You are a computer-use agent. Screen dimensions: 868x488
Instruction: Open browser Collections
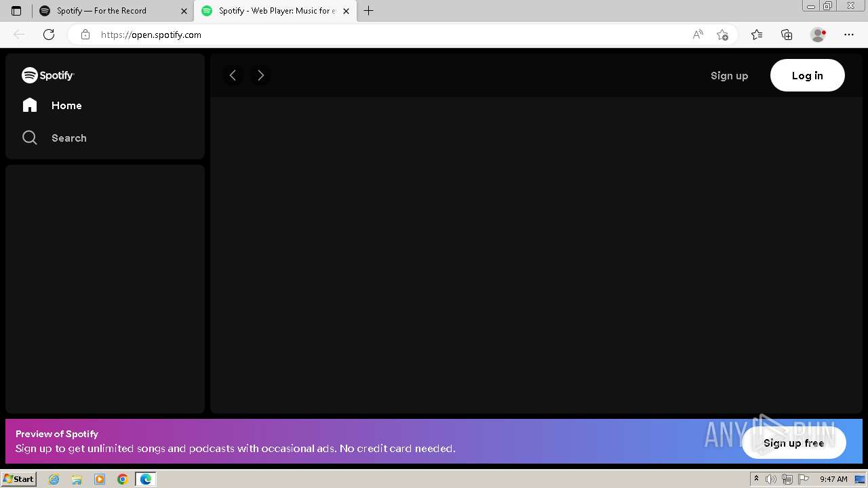point(787,35)
